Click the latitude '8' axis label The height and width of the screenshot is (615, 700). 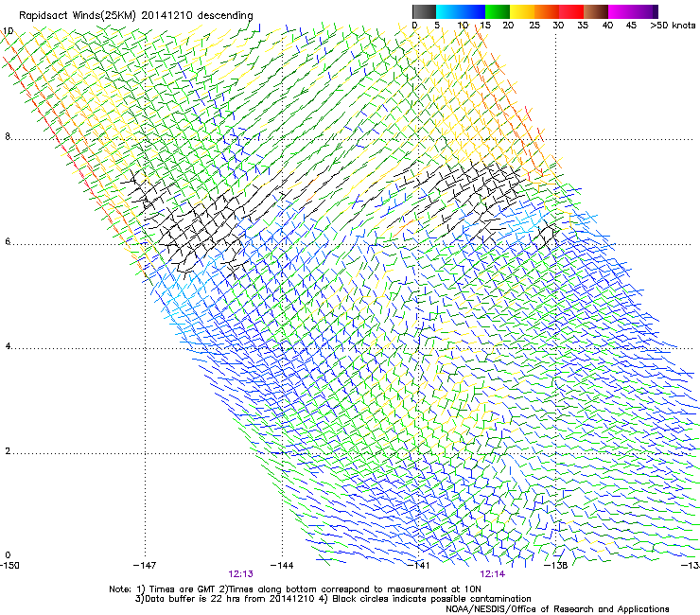point(8,136)
